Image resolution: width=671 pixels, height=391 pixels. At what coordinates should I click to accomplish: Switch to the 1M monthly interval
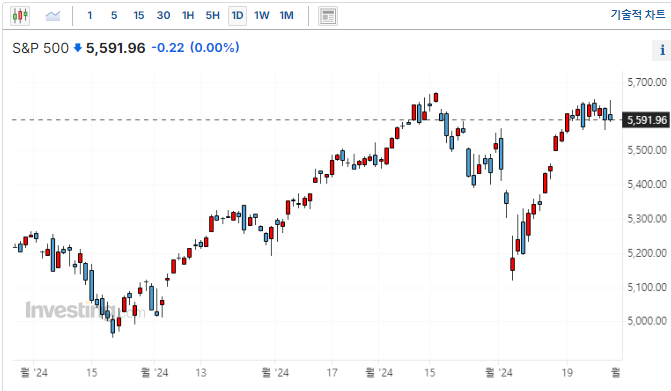286,16
